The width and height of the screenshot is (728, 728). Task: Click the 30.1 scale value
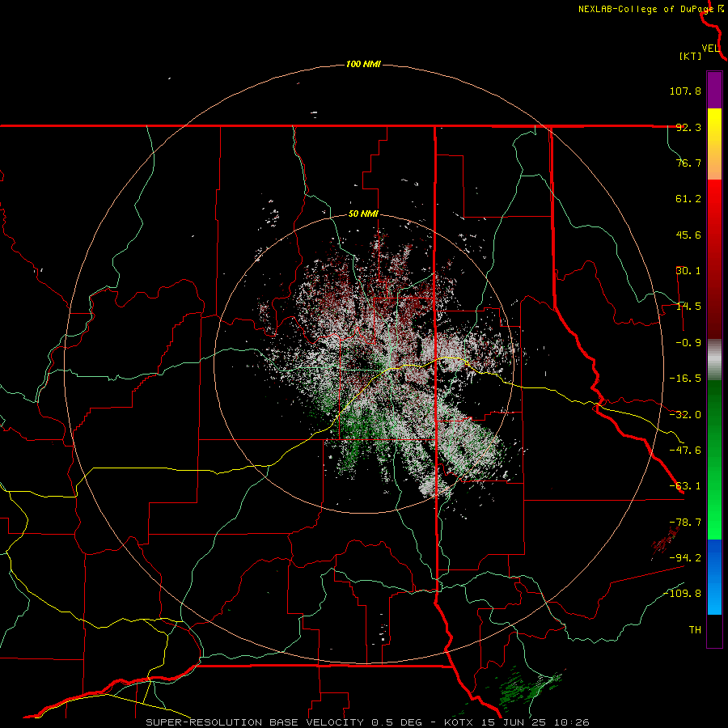point(688,271)
